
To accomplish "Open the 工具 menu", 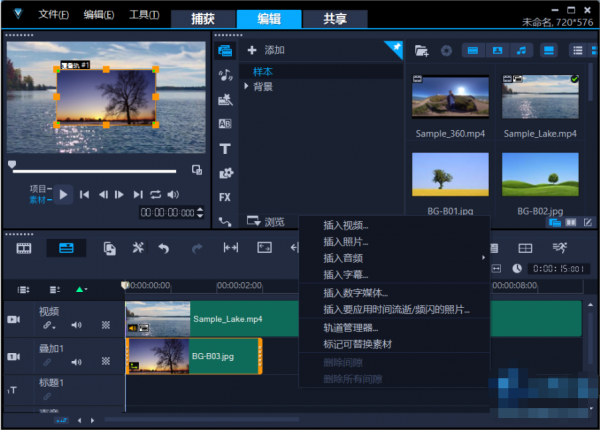I will tap(144, 15).
